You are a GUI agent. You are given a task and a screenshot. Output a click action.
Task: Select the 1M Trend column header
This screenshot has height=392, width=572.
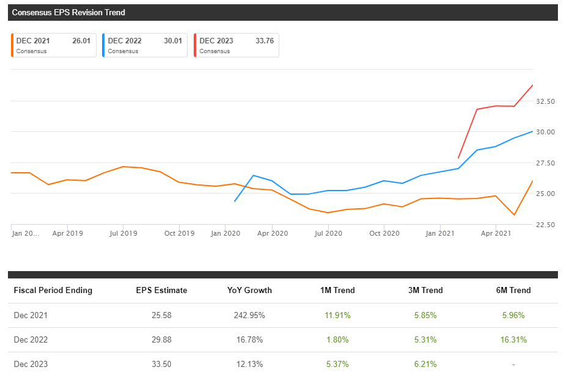tap(337, 291)
